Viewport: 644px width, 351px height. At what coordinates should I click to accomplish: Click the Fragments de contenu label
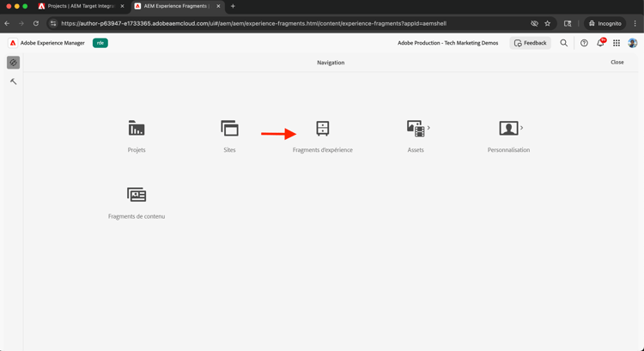click(x=137, y=216)
